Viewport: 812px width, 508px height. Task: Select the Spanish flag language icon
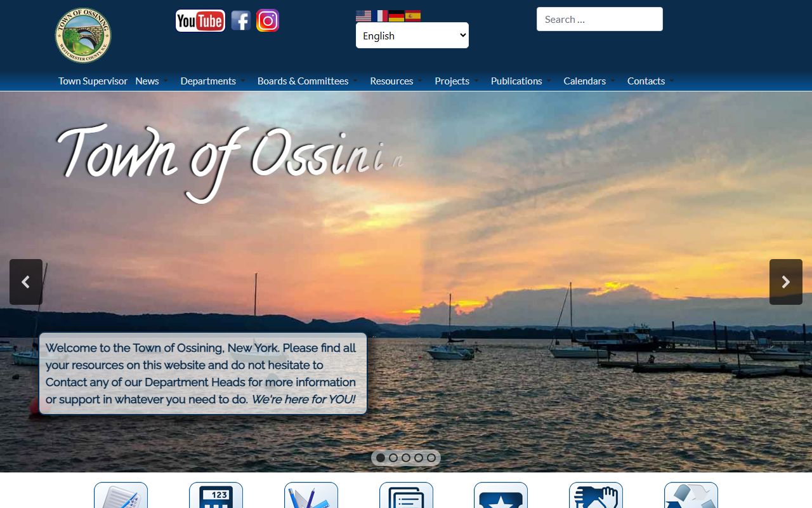413,16
